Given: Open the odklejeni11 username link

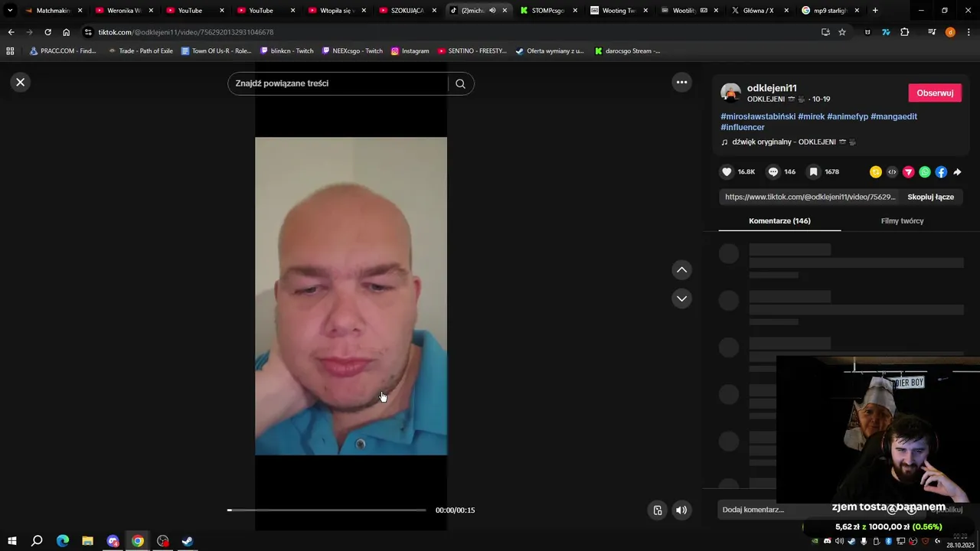Looking at the screenshot, I should tap(772, 88).
